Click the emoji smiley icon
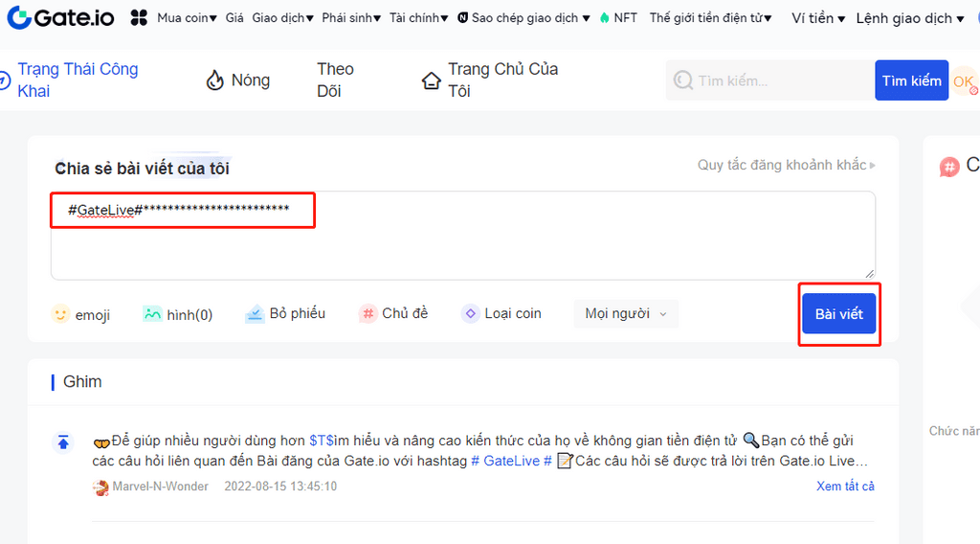Viewport: 980px width, 544px height. pyautogui.click(x=60, y=314)
